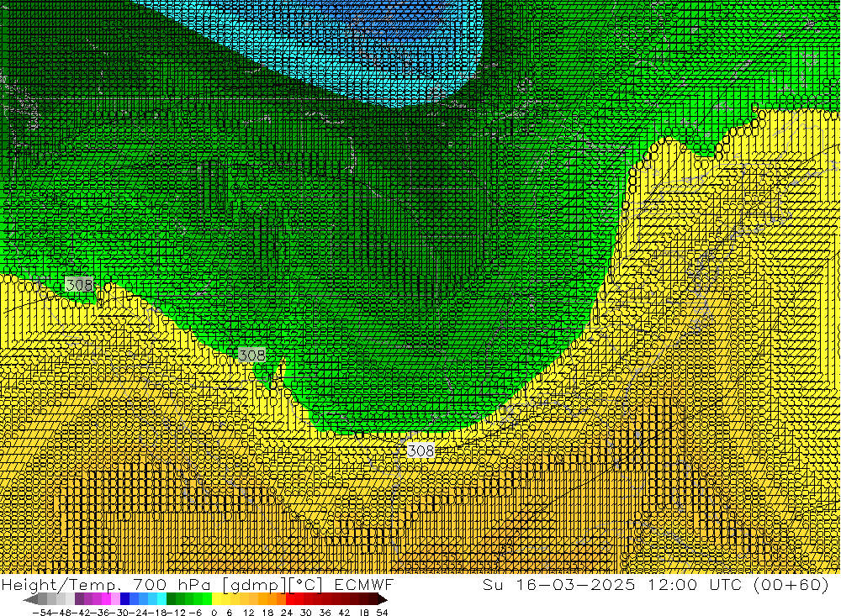841x616 pixels.
Task: Click the gray left arrow end of the colorbar
Action: click(x=30, y=599)
